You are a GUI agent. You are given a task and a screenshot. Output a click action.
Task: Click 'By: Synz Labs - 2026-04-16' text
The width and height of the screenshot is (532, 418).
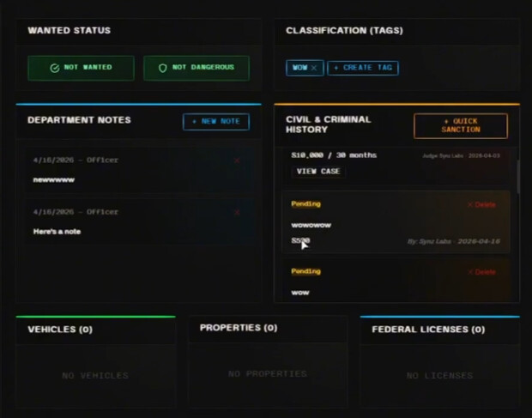453,241
